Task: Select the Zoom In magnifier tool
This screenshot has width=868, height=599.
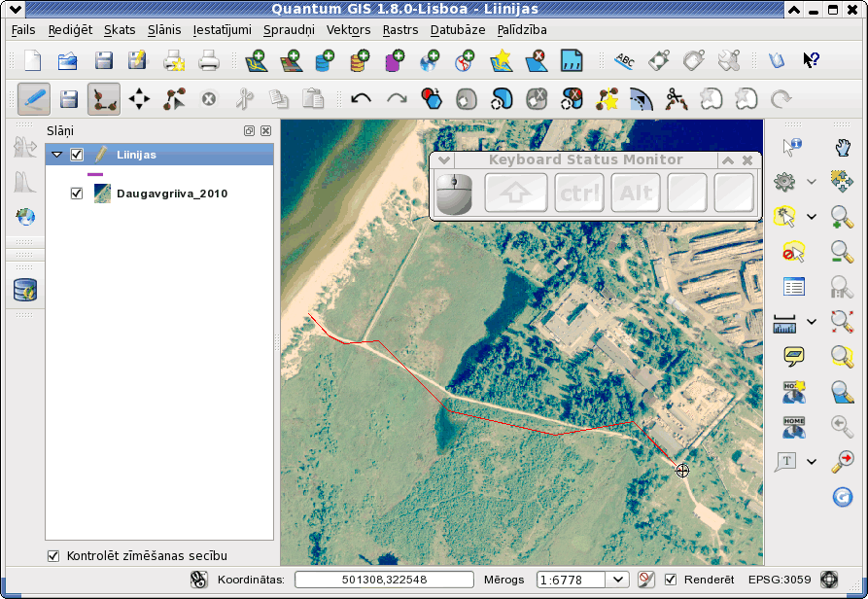Action: [x=842, y=217]
